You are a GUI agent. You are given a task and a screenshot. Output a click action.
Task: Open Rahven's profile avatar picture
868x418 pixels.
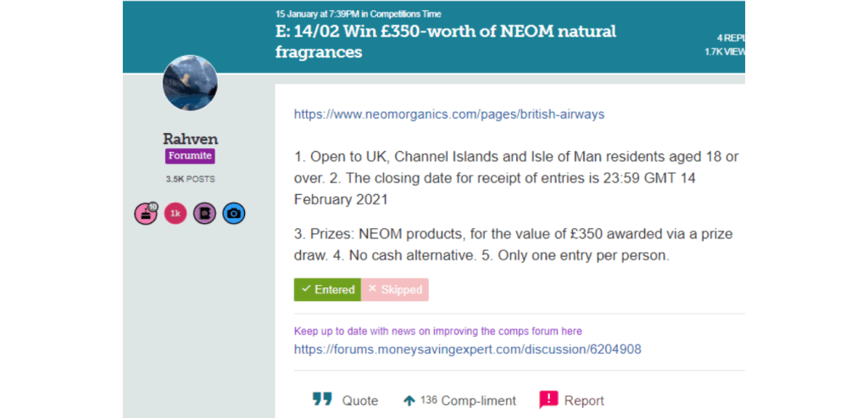190,83
